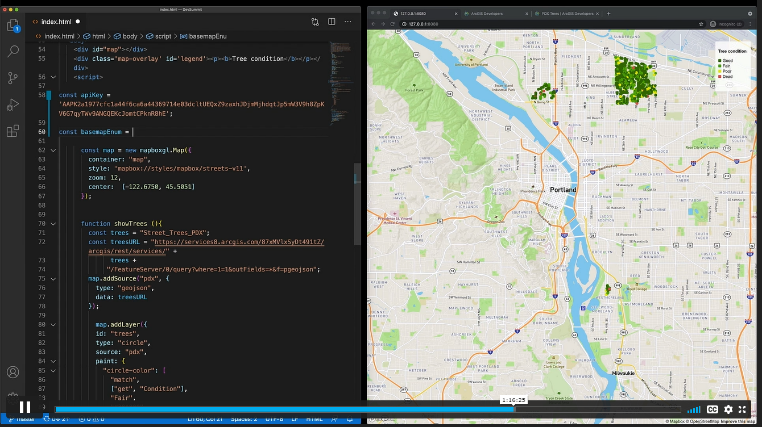The width and height of the screenshot is (762, 427).
Task: Collapse the map.addLayer block at line 80
Action: tap(53, 325)
